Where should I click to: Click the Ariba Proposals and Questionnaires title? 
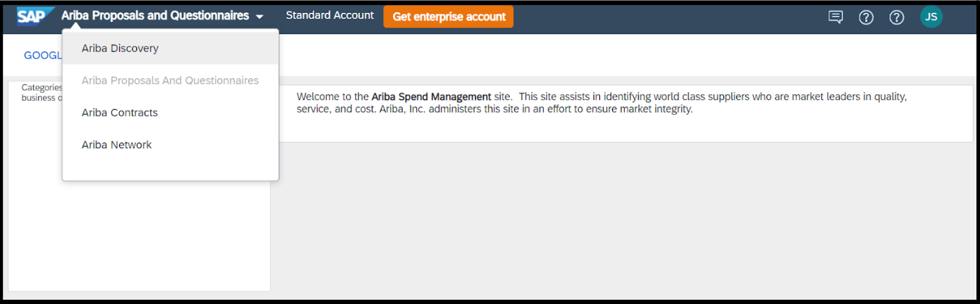[155, 16]
